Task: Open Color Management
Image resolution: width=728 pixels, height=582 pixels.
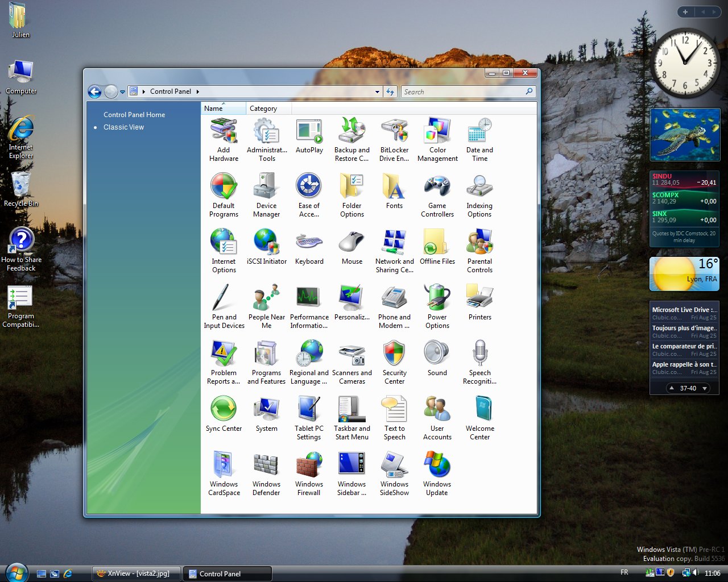Action: (x=437, y=140)
